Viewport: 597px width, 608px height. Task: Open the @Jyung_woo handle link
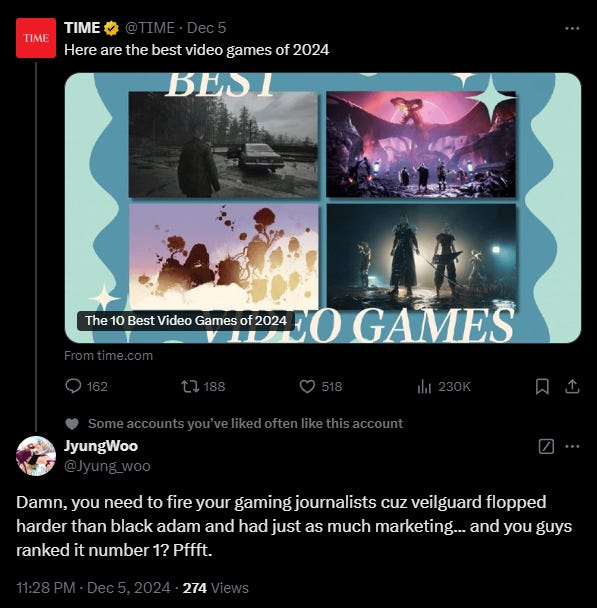[107, 466]
